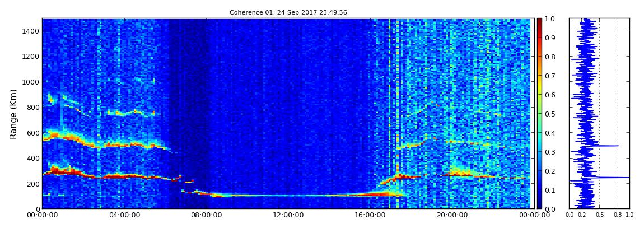The image size is (644, 228).
Task: Click the 04:00:00 time axis label
Action: pyautogui.click(x=124, y=215)
